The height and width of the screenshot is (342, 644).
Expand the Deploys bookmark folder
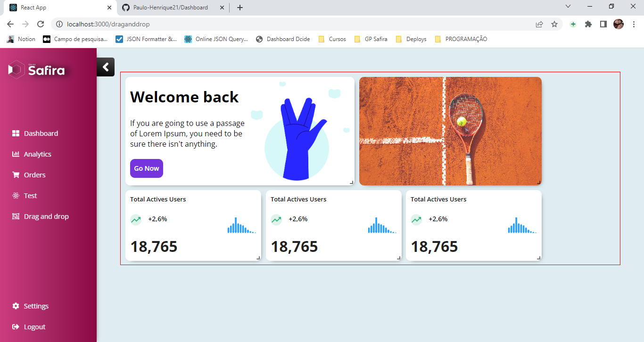pyautogui.click(x=411, y=39)
